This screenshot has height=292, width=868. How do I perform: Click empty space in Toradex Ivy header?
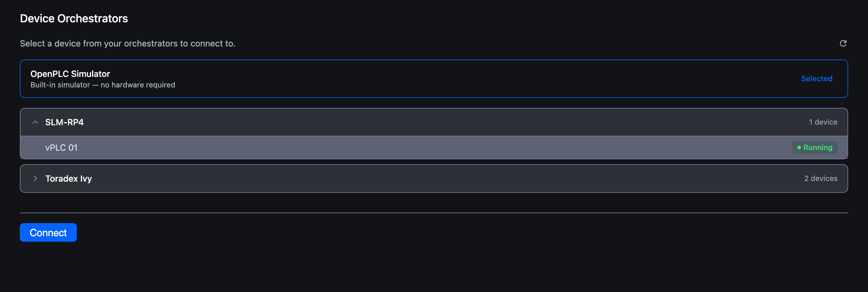[438, 179]
